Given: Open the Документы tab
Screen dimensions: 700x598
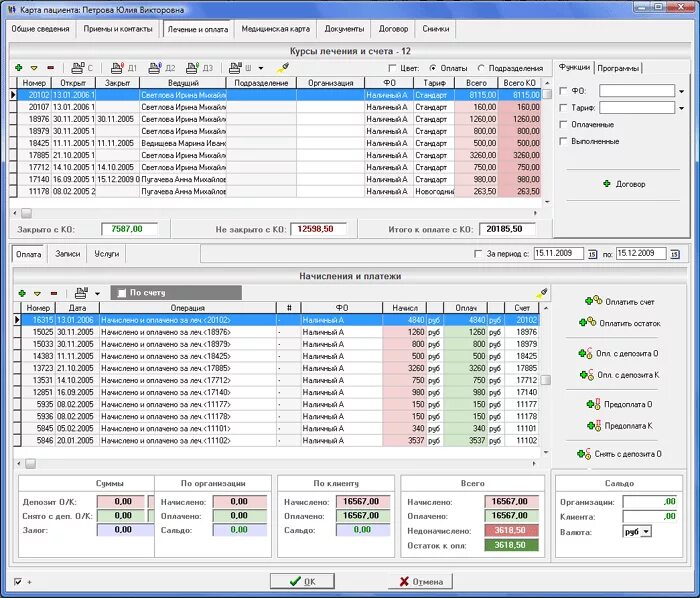Looking at the screenshot, I should (x=344, y=29).
